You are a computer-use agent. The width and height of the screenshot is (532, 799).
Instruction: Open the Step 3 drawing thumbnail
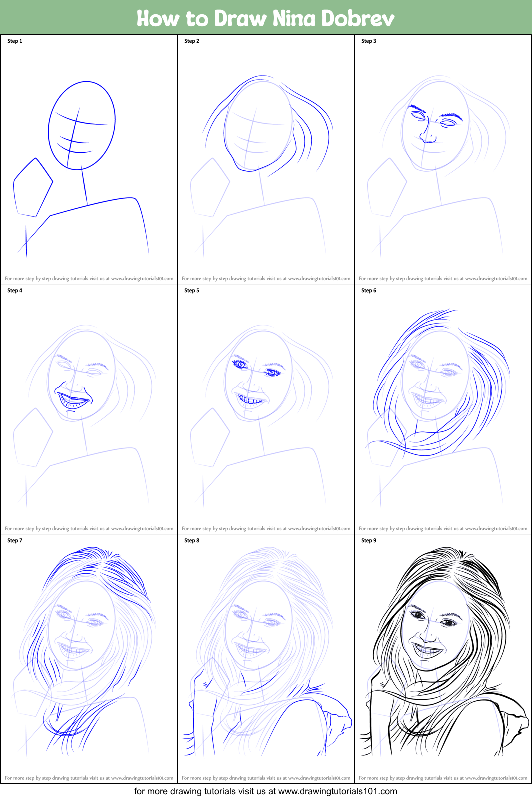[443, 159]
